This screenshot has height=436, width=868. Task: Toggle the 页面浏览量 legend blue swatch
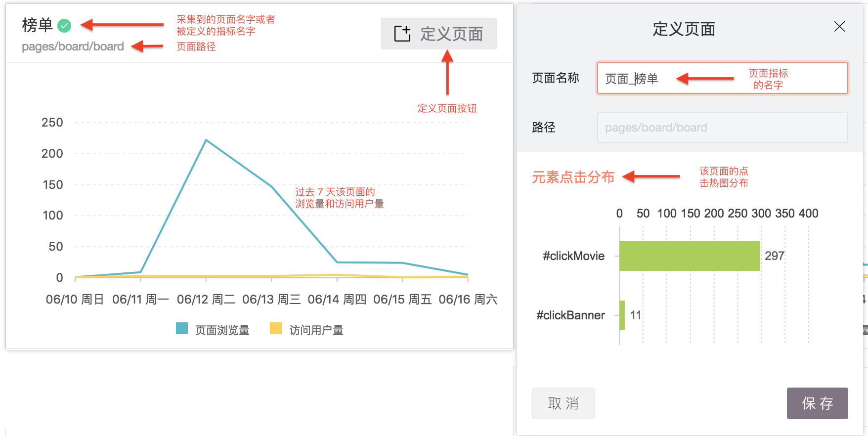click(182, 329)
